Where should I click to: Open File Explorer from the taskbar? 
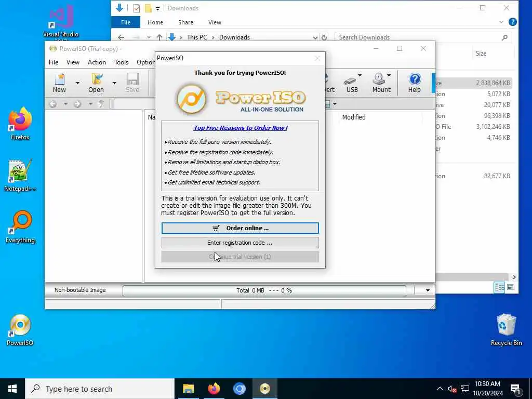coord(188,389)
